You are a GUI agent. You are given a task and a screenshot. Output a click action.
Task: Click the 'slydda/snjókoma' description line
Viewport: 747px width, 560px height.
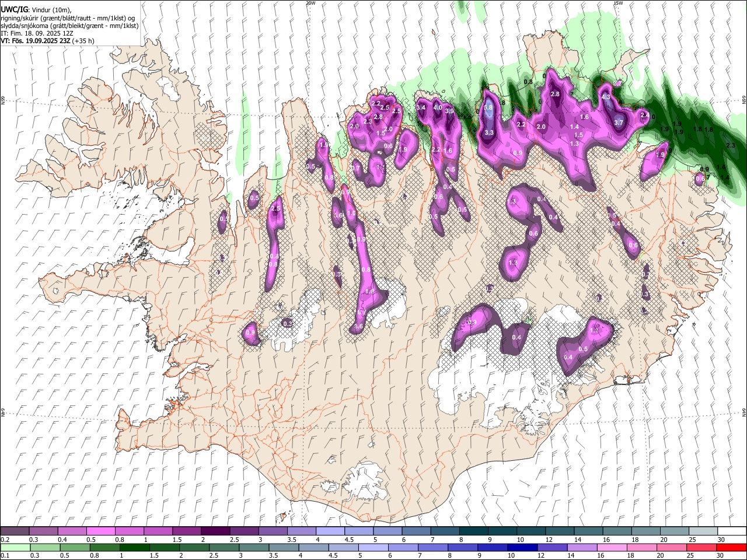point(69,26)
